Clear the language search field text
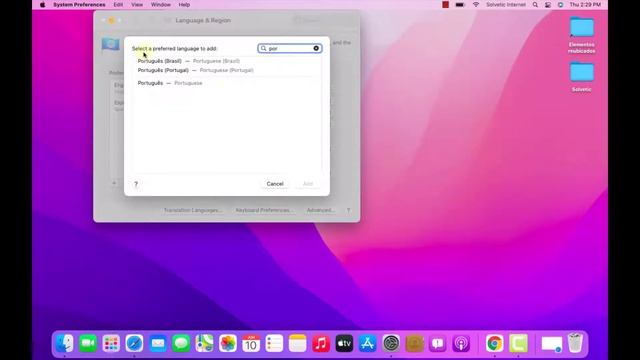Image resolution: width=640 pixels, height=360 pixels. click(316, 48)
